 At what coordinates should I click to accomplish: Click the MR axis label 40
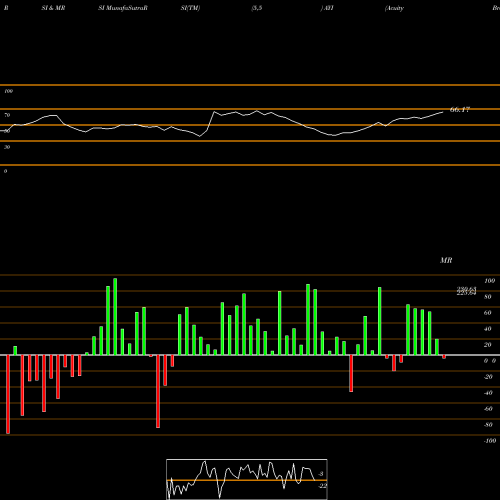(488, 329)
